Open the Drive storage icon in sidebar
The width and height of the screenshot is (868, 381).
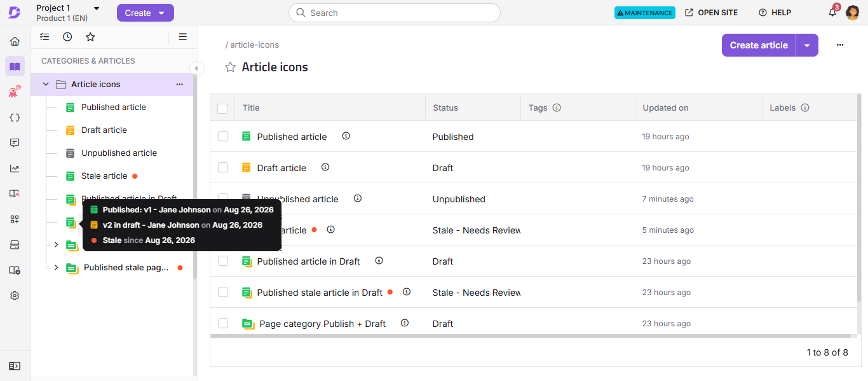(x=15, y=245)
